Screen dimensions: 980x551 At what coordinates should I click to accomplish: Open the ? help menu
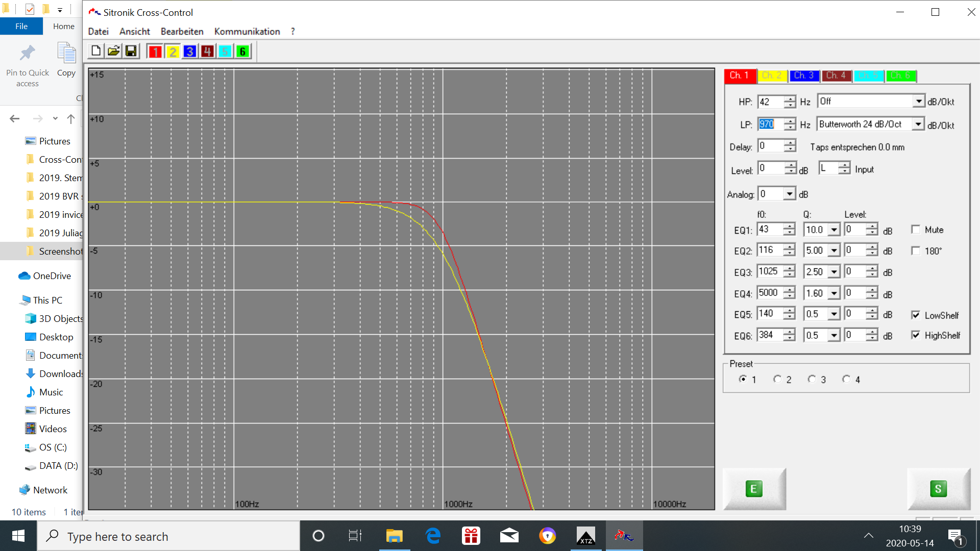click(293, 32)
